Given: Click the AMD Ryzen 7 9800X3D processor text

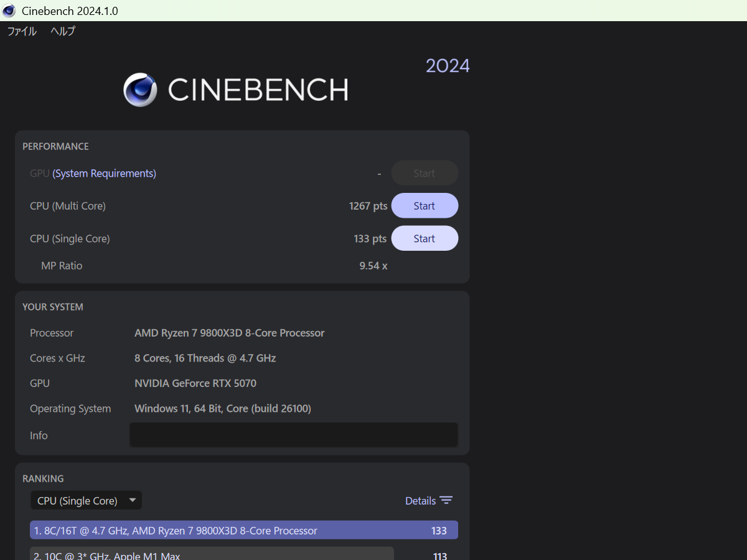Looking at the screenshot, I should pos(230,333).
